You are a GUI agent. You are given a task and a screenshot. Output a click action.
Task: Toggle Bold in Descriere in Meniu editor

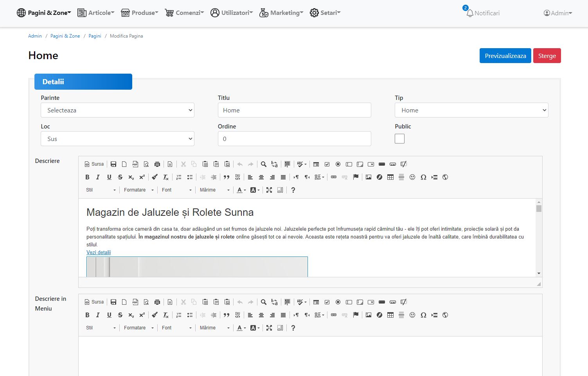pos(87,315)
